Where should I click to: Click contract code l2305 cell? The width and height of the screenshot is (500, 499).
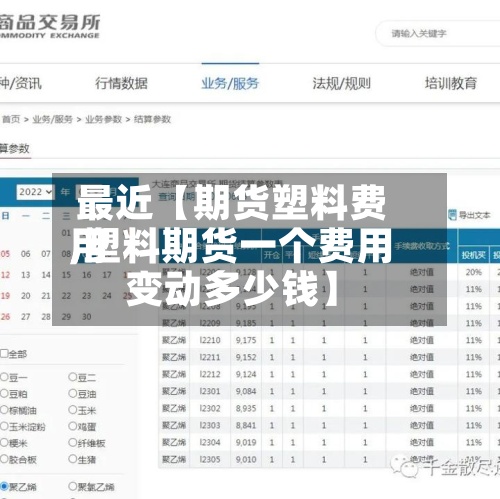(x=210, y=460)
